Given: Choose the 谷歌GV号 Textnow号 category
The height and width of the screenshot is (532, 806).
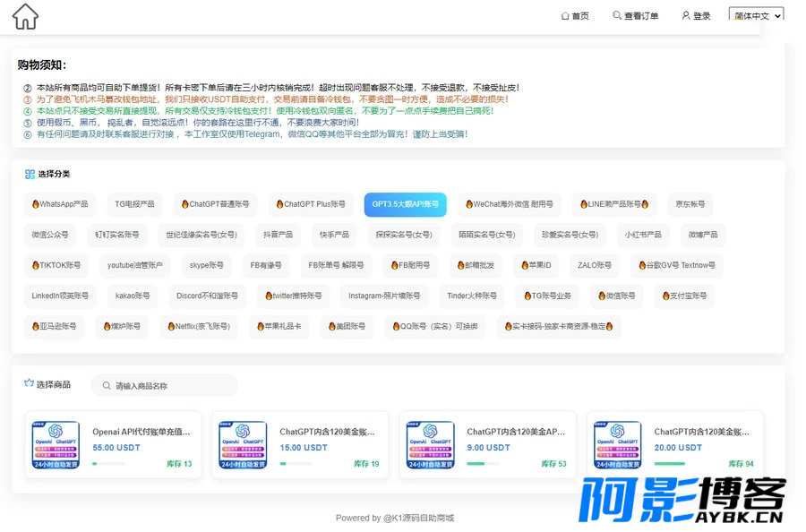Looking at the screenshot, I should click(x=677, y=265).
